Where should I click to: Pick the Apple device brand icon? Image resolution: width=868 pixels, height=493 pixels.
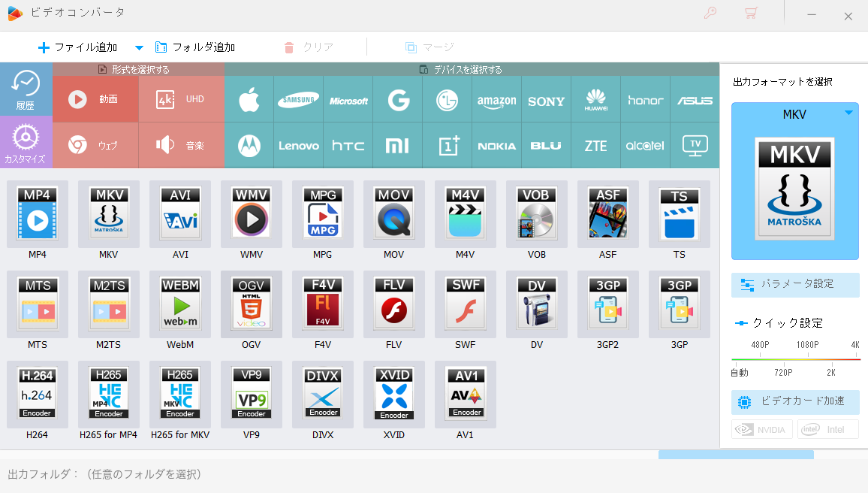(249, 100)
